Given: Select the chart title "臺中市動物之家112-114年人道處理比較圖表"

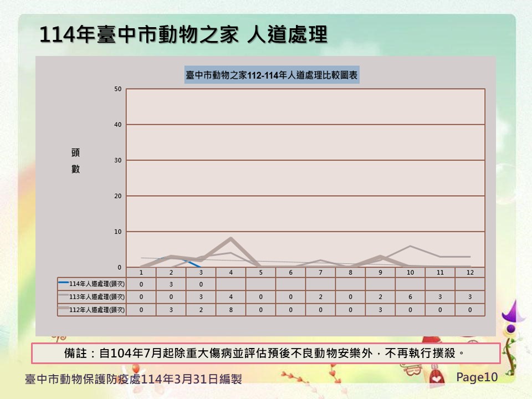Looking at the screenshot, I should [x=272, y=75].
